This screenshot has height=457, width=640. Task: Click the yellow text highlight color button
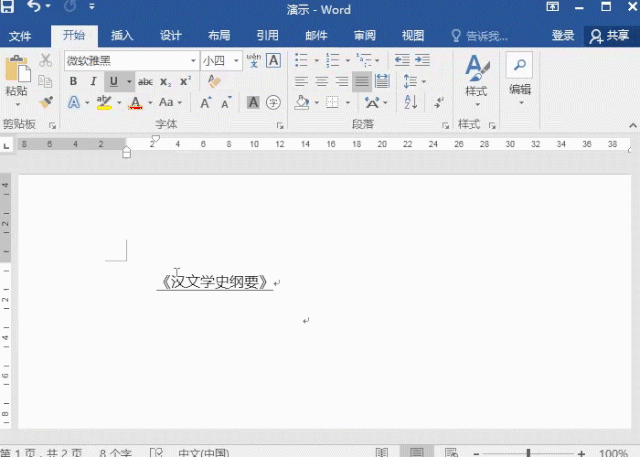pos(103,102)
